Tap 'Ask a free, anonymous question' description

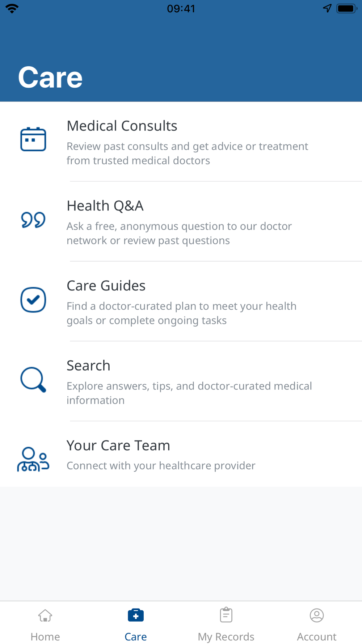coord(179,233)
